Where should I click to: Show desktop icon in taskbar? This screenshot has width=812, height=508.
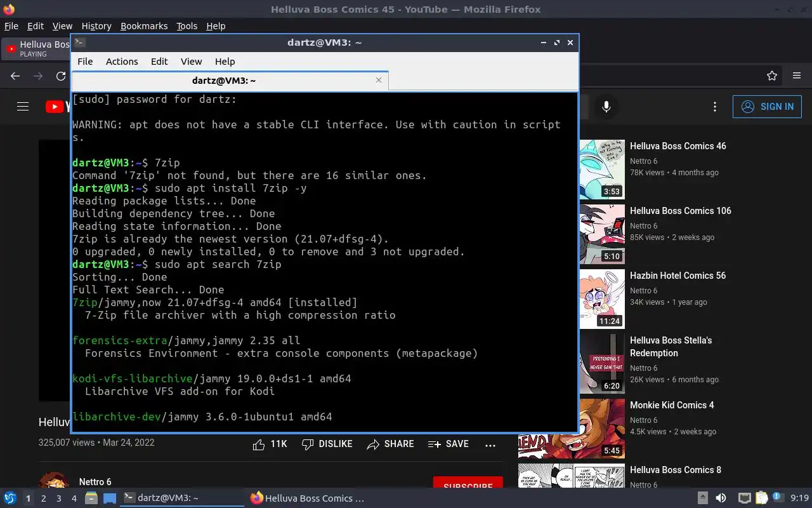pos(109,498)
